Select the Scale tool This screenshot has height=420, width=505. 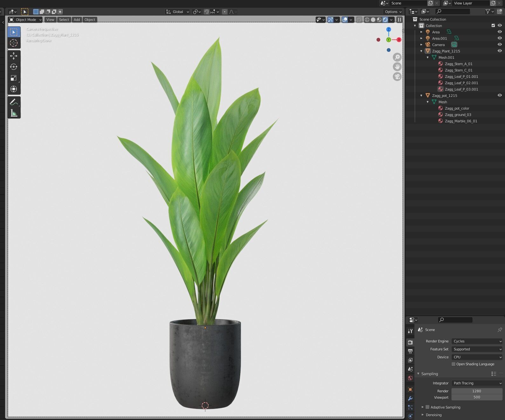[14, 78]
